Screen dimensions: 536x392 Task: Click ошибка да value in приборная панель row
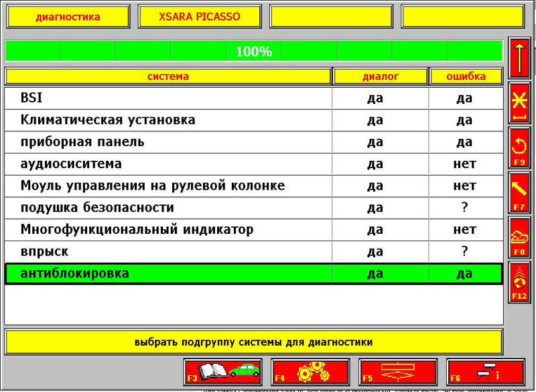(x=464, y=142)
